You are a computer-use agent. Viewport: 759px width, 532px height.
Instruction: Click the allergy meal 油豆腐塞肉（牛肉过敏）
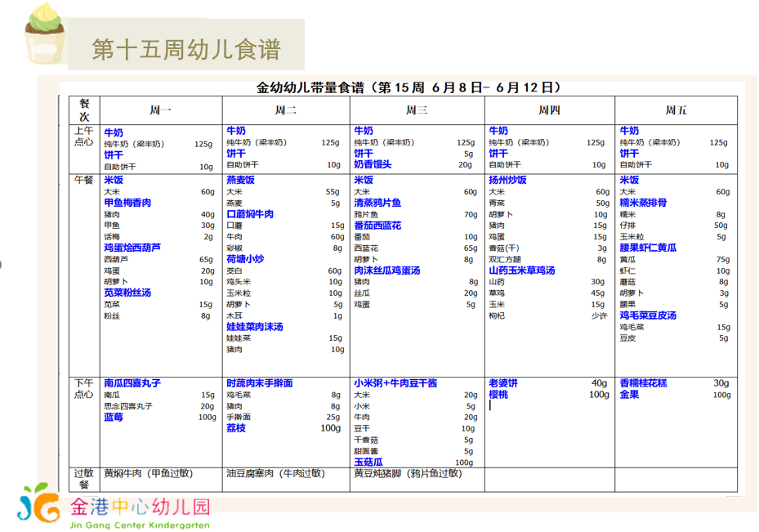[276, 473]
